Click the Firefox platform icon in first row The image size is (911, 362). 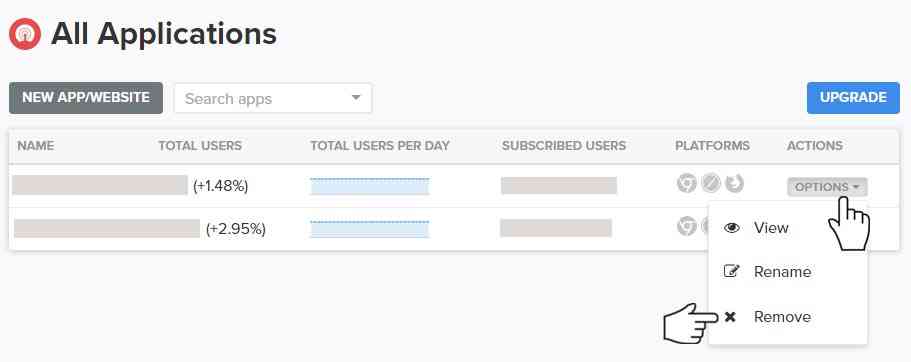[734, 184]
